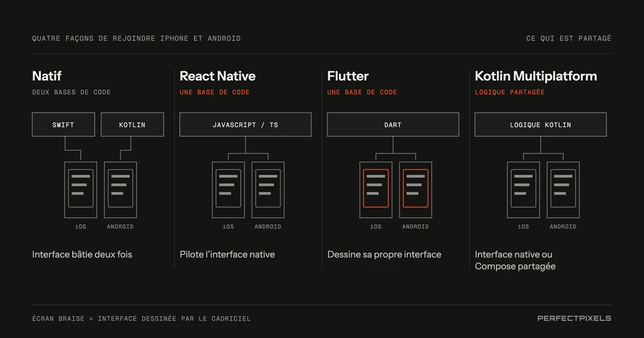Click the PERFECTPIXELS logo
Image resolution: width=644 pixels, height=338 pixels.
tap(574, 318)
